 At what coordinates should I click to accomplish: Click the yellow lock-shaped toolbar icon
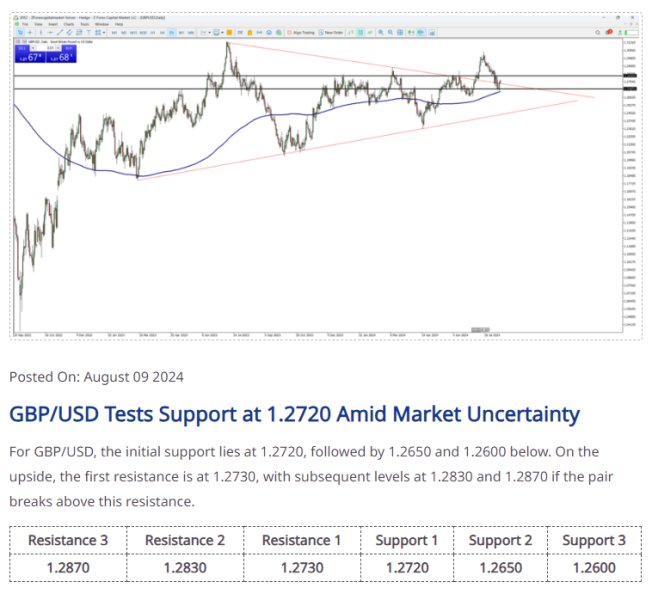[250, 32]
